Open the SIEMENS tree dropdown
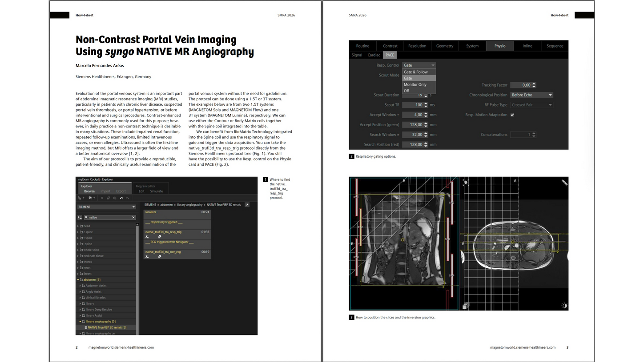This screenshot has width=644, height=362. tap(106, 207)
